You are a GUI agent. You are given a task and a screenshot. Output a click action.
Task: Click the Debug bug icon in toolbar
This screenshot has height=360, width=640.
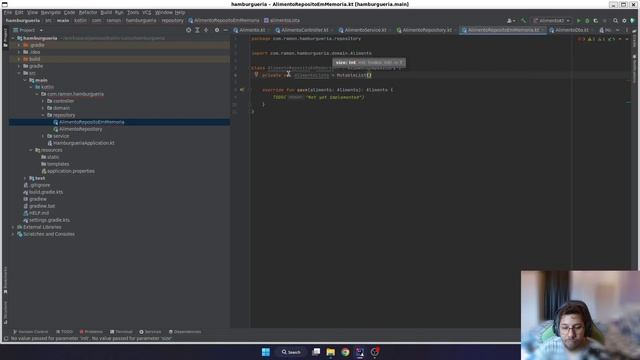(587, 20)
